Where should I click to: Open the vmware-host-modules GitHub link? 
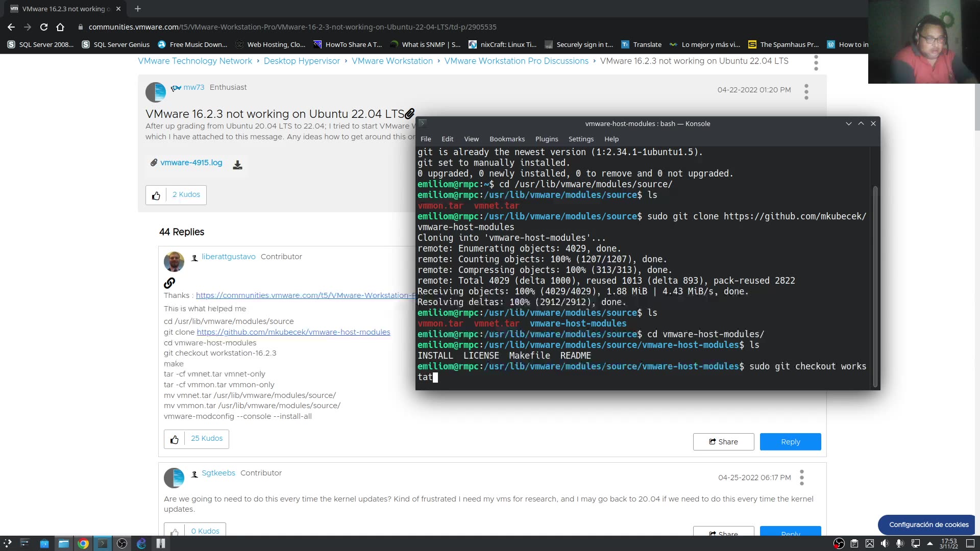[x=293, y=332]
